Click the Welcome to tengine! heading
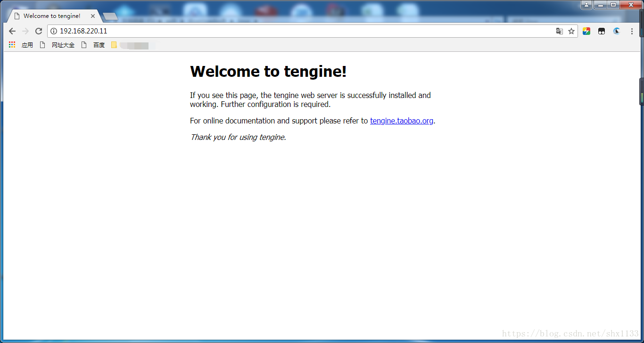 [x=268, y=72]
